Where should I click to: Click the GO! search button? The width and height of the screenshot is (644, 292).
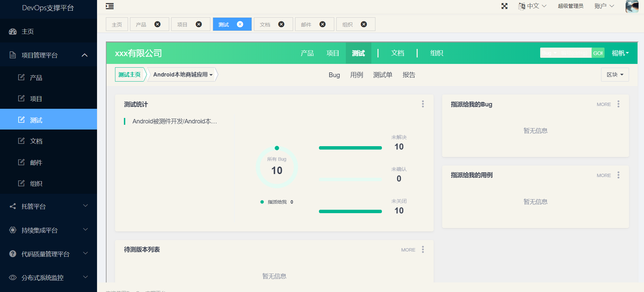[x=598, y=53]
